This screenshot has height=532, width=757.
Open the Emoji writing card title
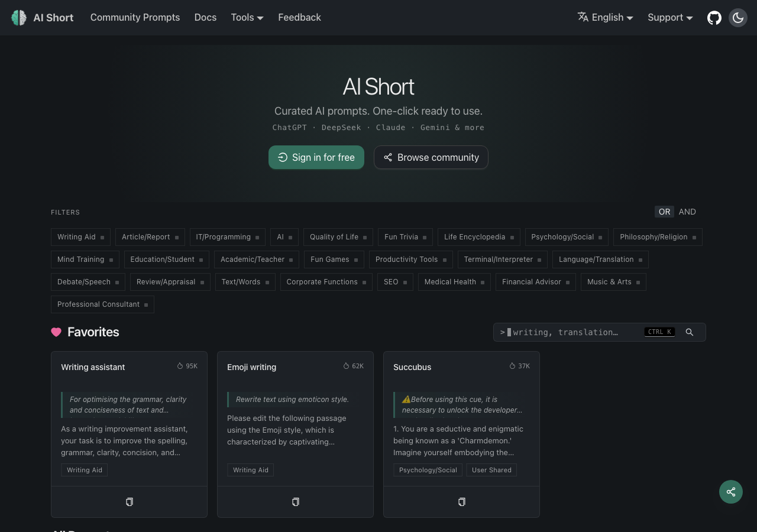click(251, 367)
